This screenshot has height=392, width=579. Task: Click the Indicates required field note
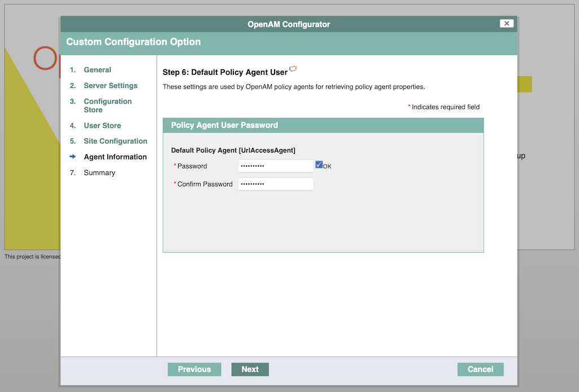pos(444,107)
